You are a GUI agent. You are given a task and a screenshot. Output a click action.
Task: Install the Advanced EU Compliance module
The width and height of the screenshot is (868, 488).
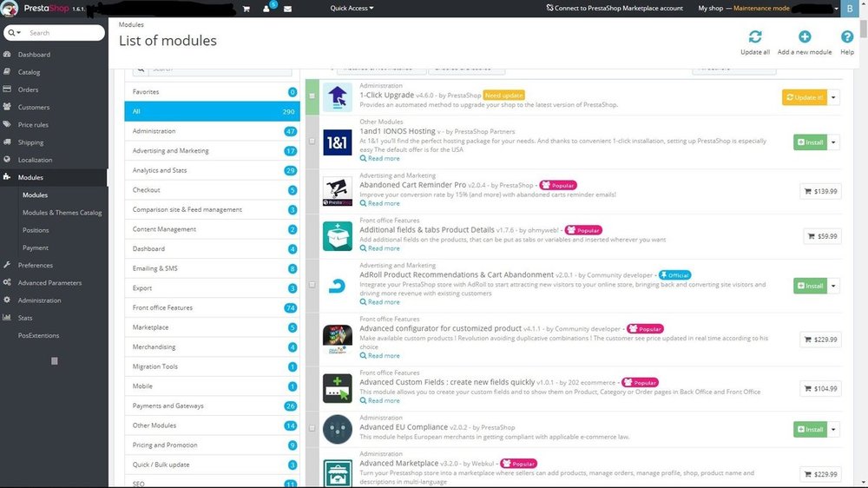[x=810, y=429]
